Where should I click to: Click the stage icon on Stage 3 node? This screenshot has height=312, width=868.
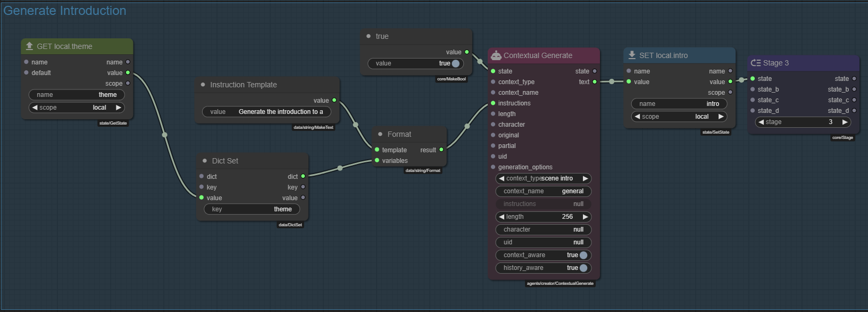tap(756, 63)
